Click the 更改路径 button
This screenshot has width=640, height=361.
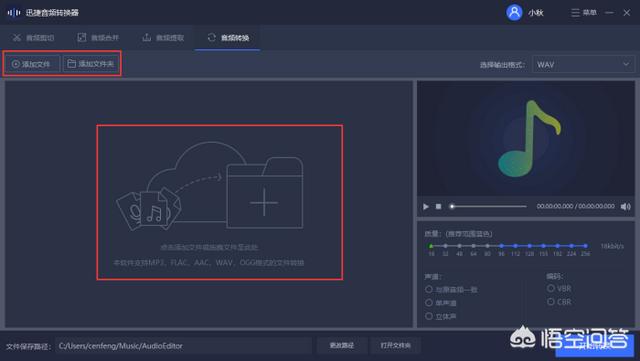342,345
